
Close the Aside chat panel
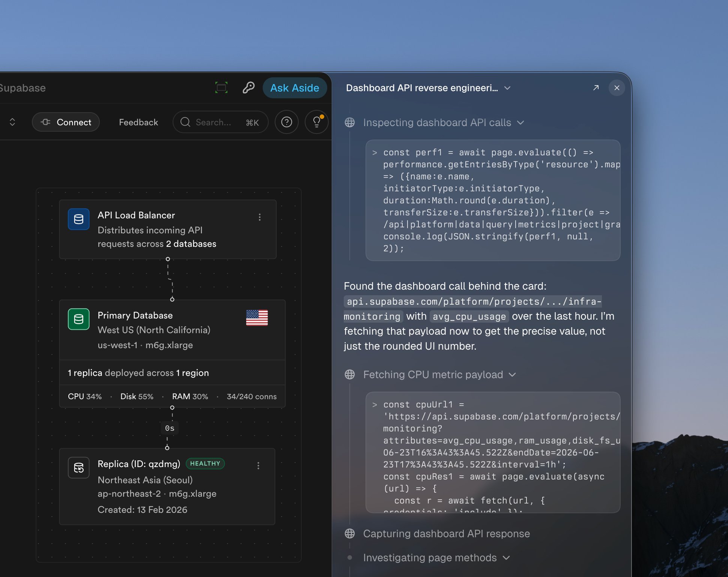617,88
